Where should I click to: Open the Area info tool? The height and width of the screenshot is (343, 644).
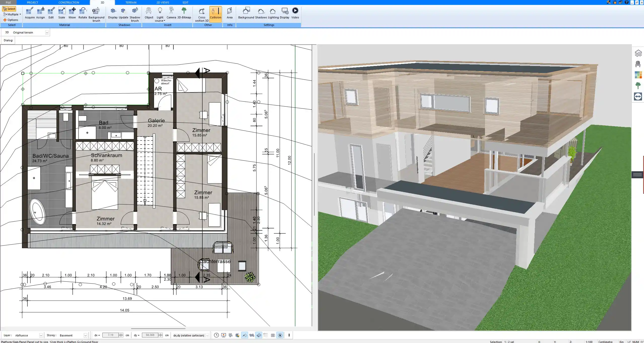(230, 13)
